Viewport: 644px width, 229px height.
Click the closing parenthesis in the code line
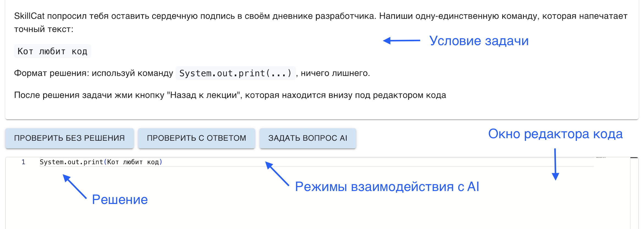(x=160, y=162)
